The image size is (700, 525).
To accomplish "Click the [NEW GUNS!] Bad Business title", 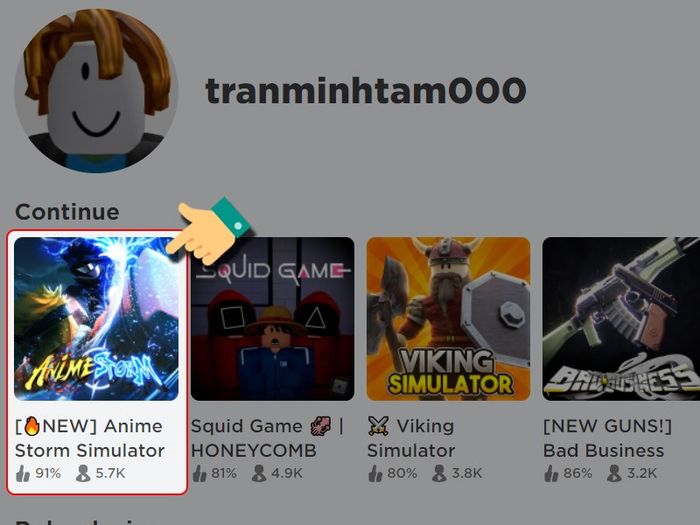I will click(x=608, y=438).
